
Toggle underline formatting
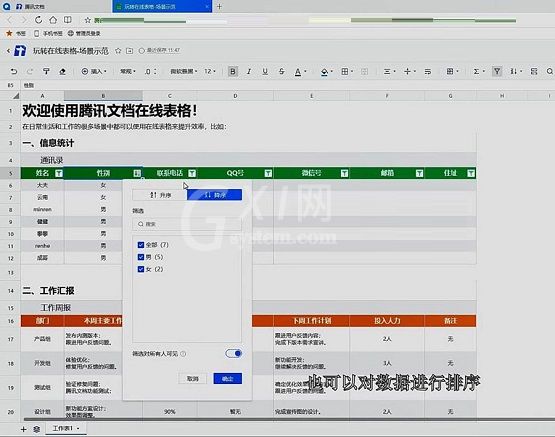click(265, 71)
